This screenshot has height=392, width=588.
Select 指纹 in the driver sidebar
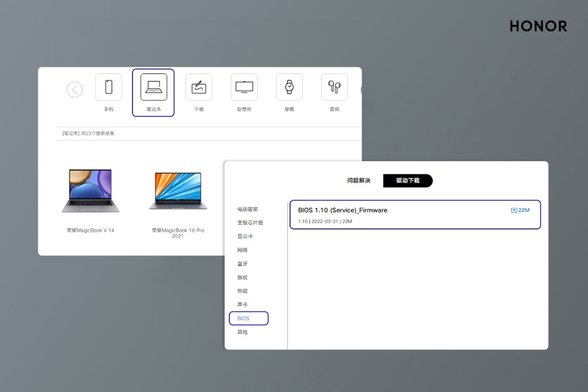tap(242, 277)
